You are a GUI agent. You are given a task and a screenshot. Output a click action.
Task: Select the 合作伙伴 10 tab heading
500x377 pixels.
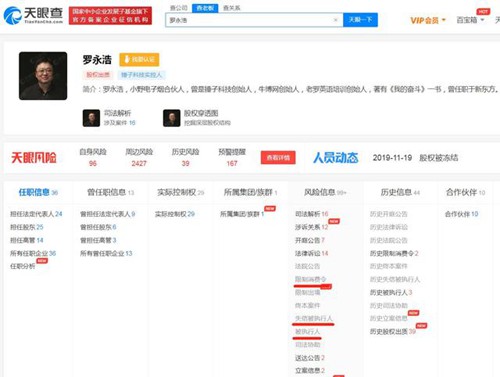[x=465, y=192]
